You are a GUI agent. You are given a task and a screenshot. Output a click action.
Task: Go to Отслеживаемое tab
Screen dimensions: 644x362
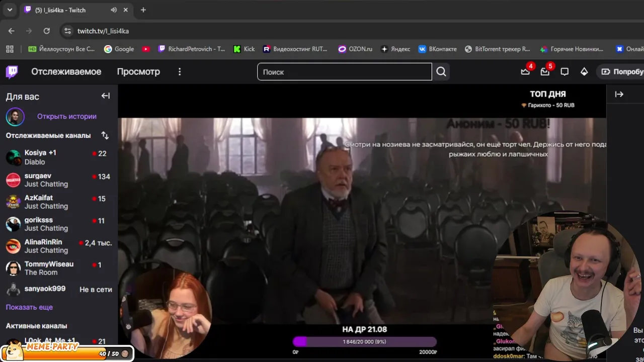coord(66,72)
